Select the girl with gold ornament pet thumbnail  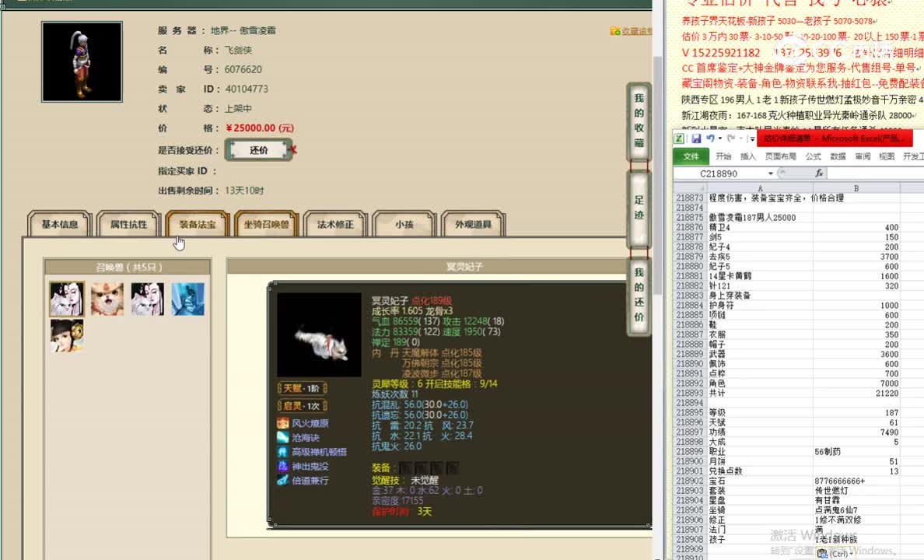click(67, 335)
